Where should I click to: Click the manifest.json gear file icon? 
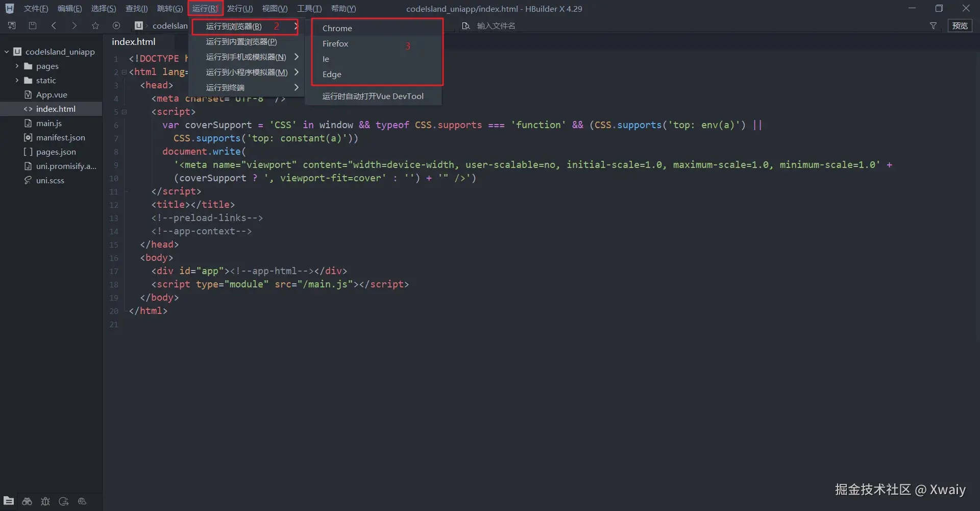click(x=28, y=137)
